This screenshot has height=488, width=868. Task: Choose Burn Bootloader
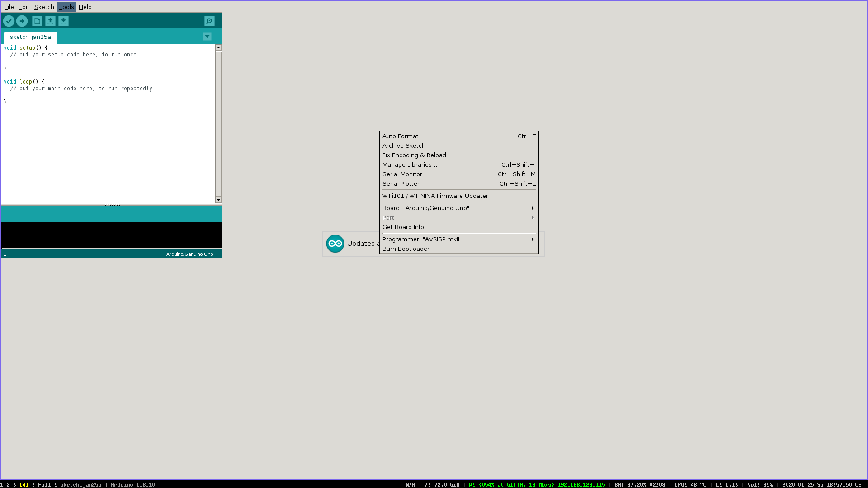459,249
